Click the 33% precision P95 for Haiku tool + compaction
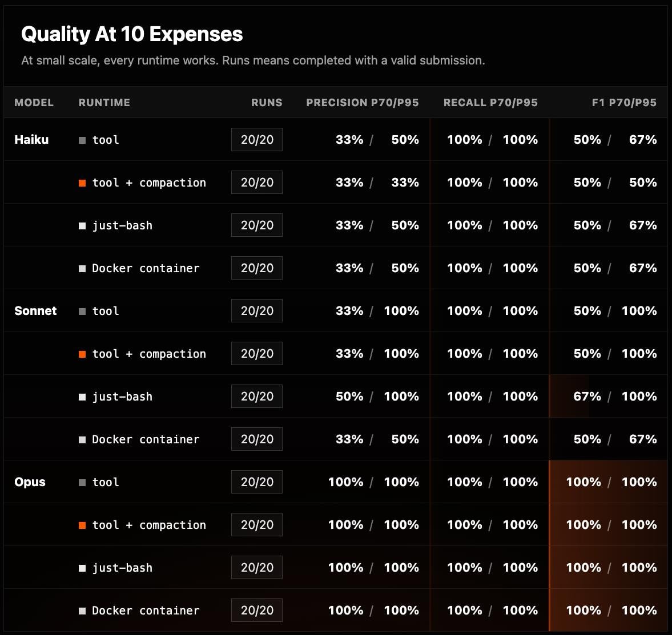The width and height of the screenshot is (672, 635). [x=405, y=183]
